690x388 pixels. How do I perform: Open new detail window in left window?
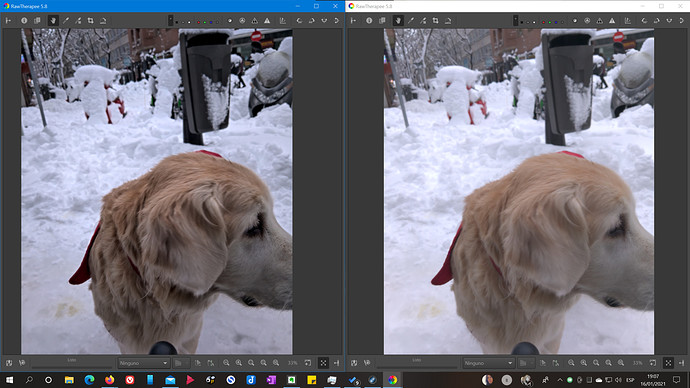pyautogui.click(x=308, y=363)
